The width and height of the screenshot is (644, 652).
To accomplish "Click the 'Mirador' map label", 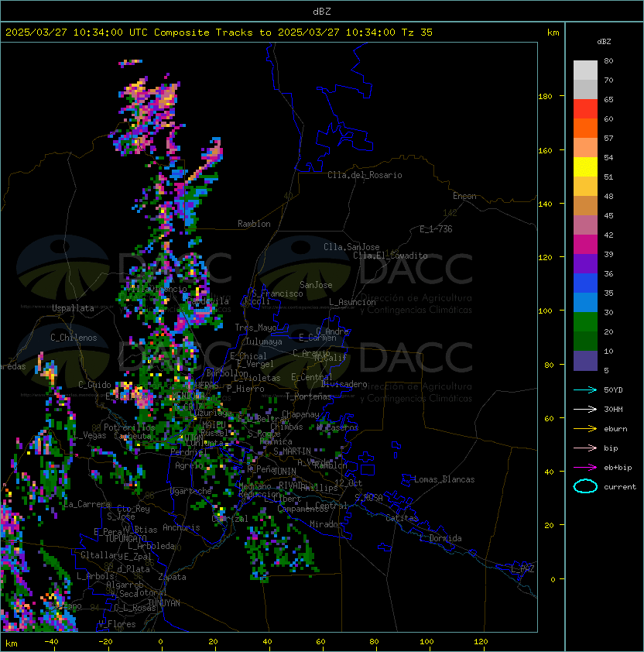I will tap(326, 524).
